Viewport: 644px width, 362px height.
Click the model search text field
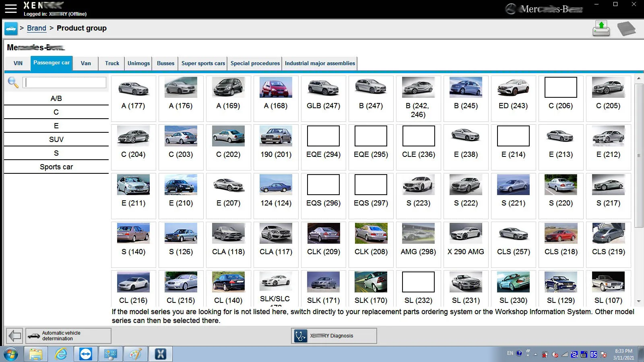point(64,82)
